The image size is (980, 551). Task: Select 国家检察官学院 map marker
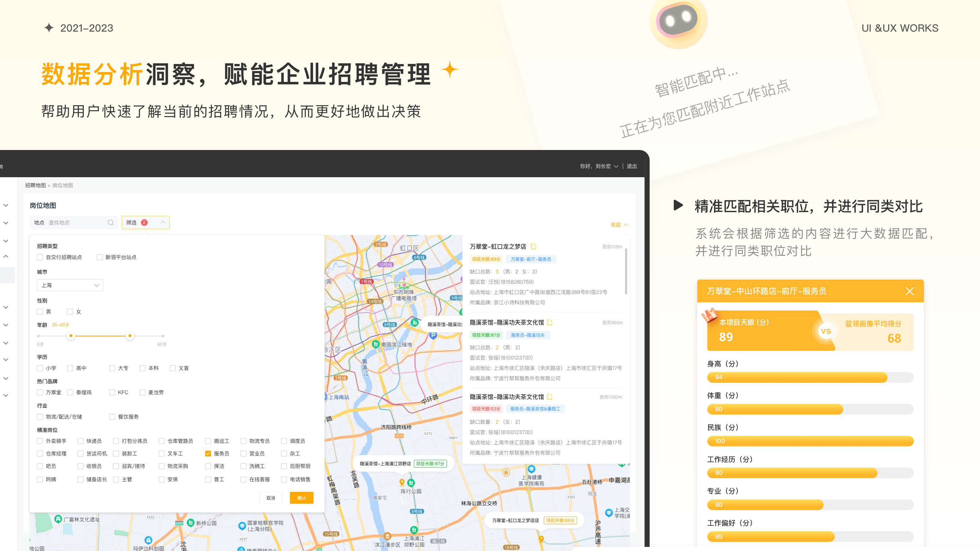[242, 525]
